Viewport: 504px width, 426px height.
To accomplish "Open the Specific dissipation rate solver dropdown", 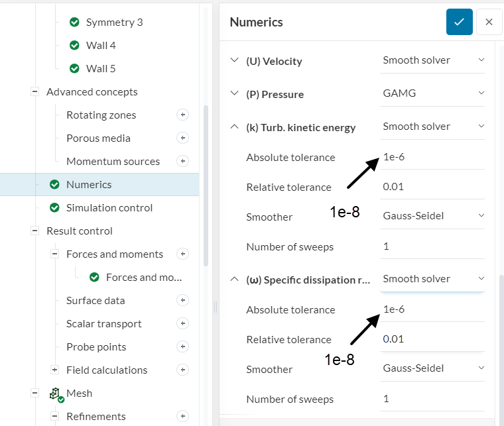I will [x=432, y=279].
